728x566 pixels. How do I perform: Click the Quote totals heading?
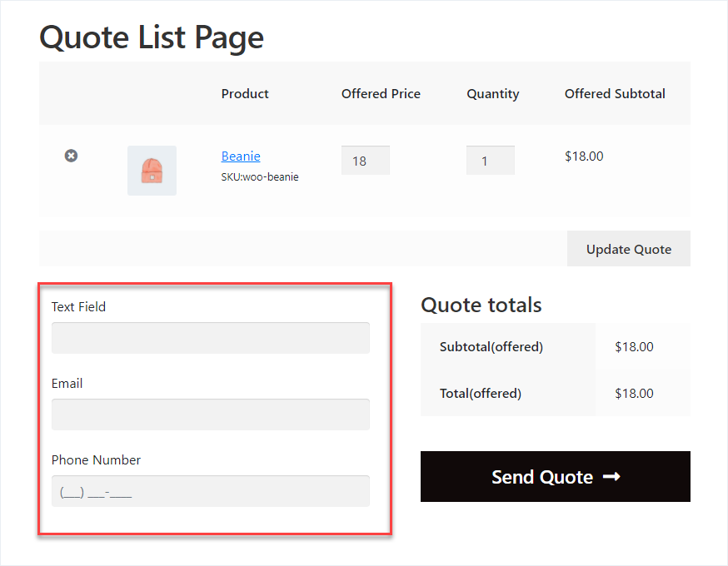pyautogui.click(x=481, y=305)
